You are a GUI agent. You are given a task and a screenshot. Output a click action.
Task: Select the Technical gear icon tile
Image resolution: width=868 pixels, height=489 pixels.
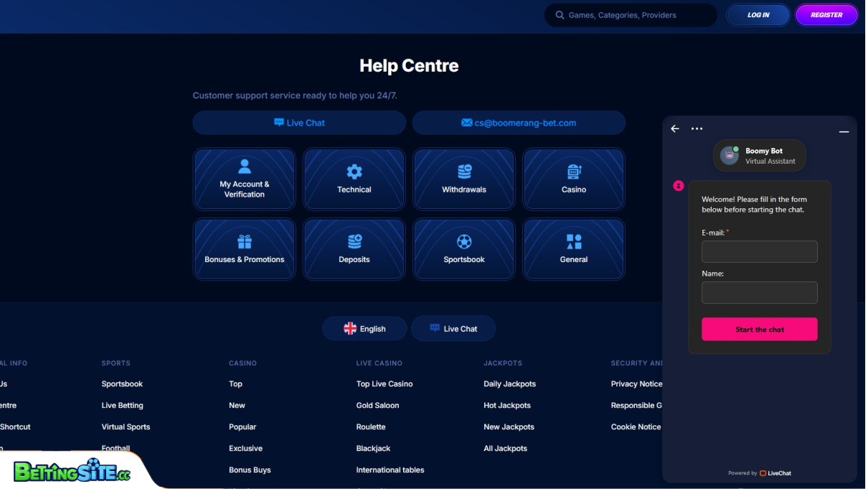(354, 179)
